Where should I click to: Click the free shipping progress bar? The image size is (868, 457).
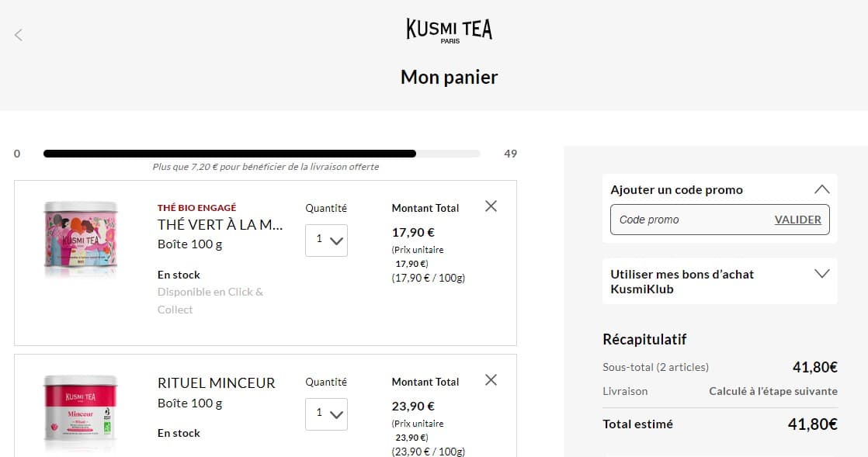[262, 153]
